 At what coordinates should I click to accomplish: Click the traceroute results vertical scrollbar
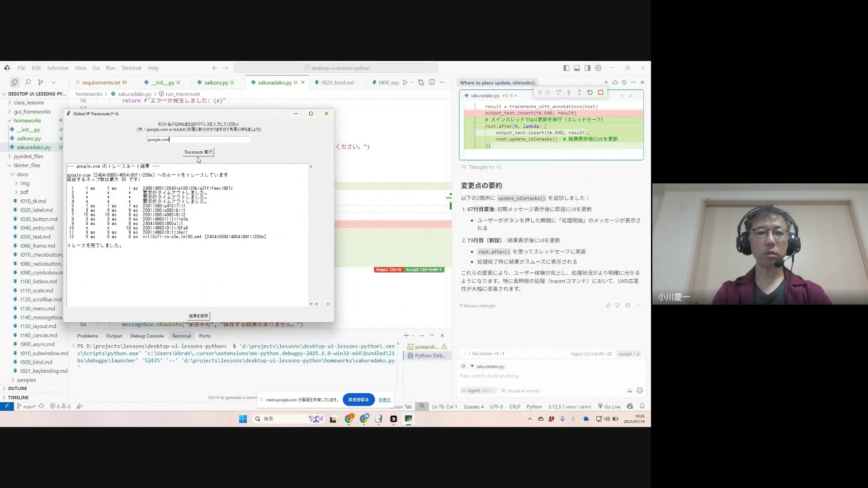pos(311,235)
